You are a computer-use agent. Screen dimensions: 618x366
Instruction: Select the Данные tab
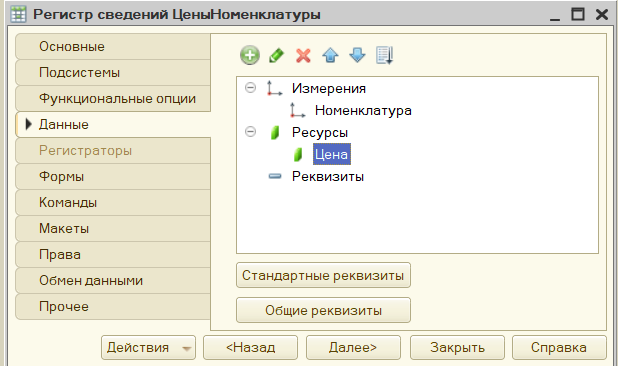113,124
